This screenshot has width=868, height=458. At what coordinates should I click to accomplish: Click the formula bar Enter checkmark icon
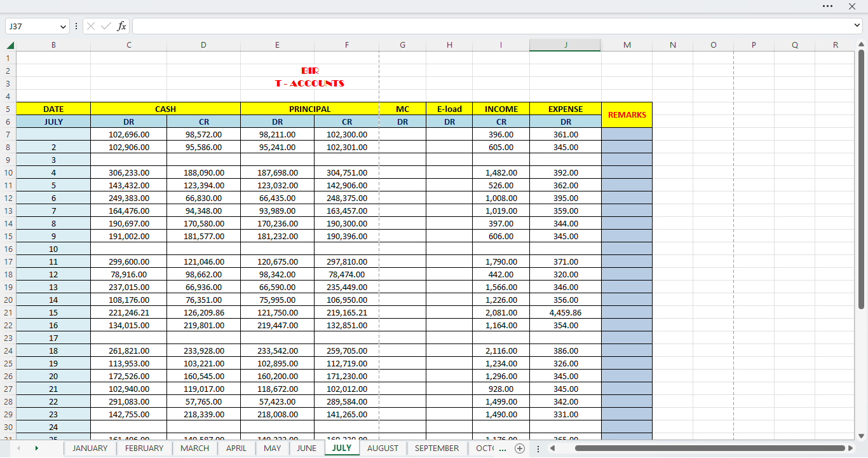tap(106, 26)
